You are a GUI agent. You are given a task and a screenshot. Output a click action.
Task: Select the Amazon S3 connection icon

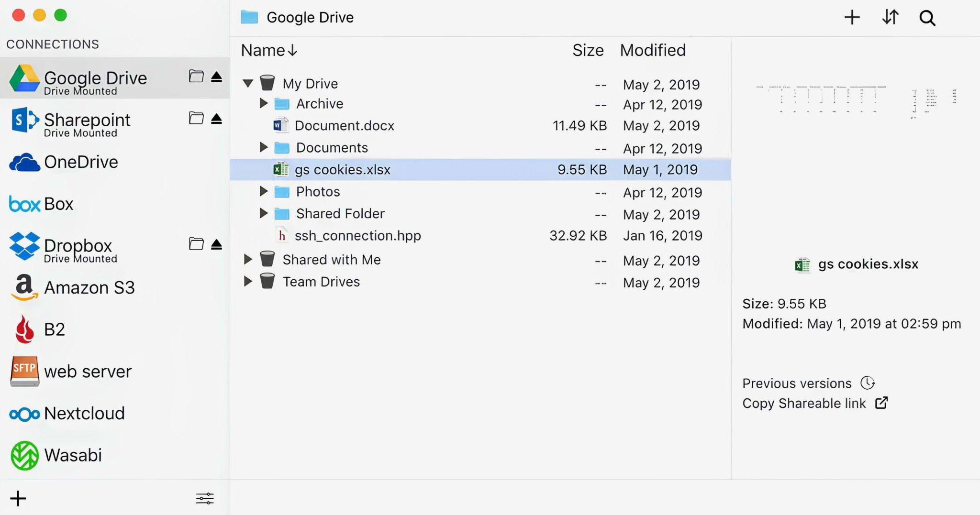pos(23,287)
